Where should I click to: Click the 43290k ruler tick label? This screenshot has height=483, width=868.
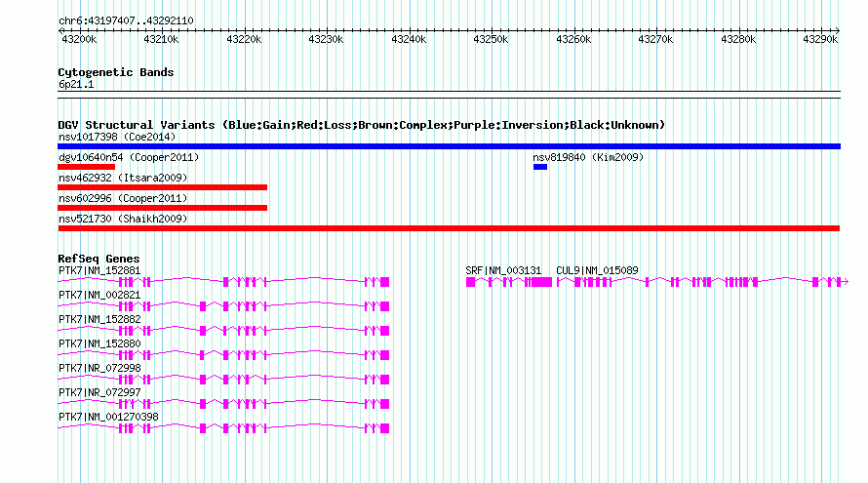[x=821, y=39]
